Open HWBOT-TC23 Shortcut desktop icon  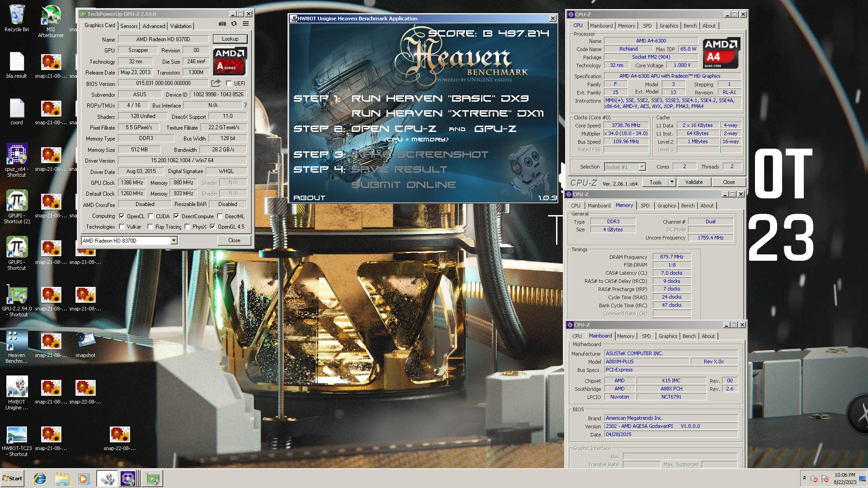pyautogui.click(x=17, y=441)
